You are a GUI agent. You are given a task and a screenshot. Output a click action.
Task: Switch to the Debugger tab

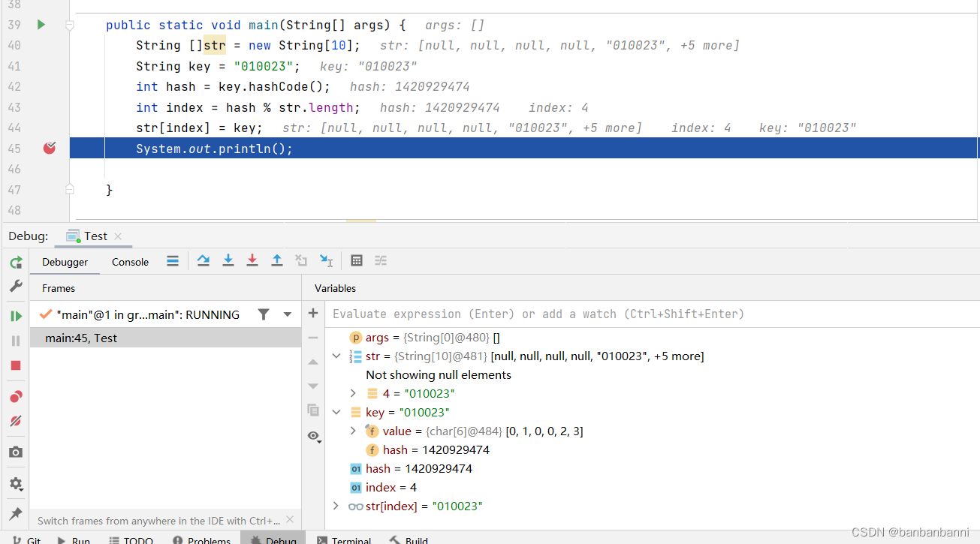click(65, 262)
